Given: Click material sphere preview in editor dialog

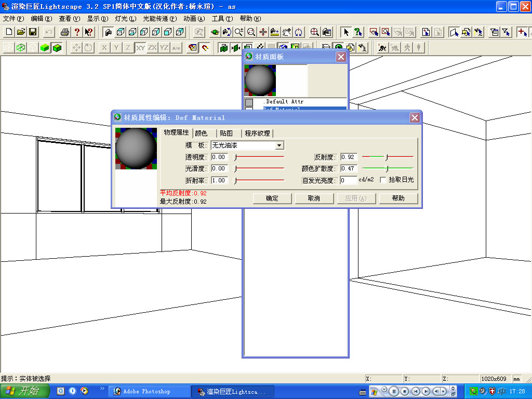Looking at the screenshot, I should [x=136, y=149].
